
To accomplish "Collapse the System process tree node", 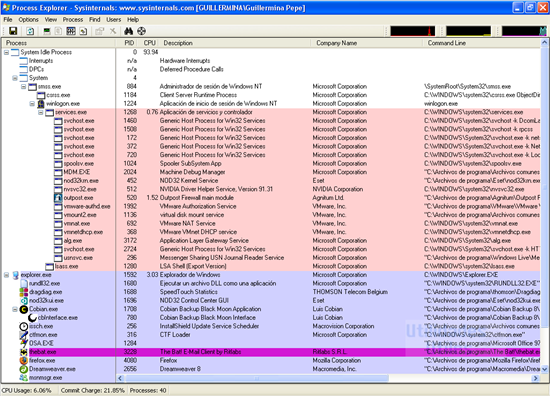I will click(x=15, y=78).
